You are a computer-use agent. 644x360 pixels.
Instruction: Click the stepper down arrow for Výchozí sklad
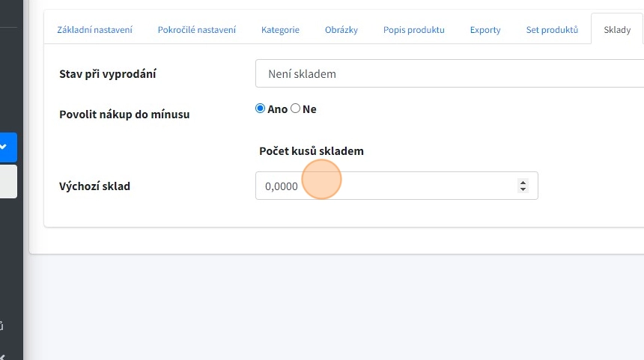point(523,189)
